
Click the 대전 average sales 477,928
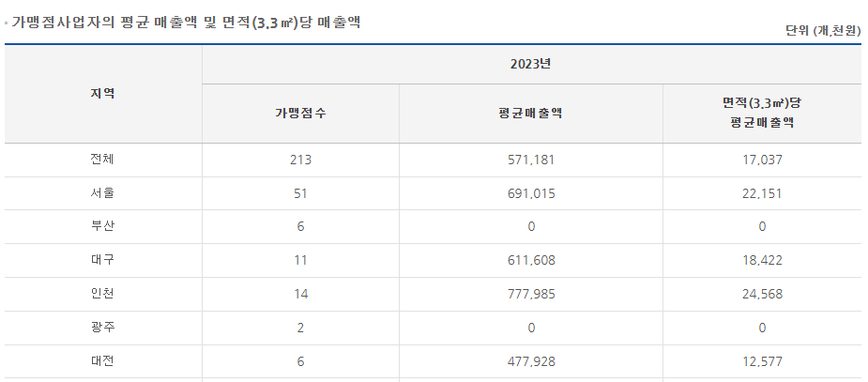point(531,361)
